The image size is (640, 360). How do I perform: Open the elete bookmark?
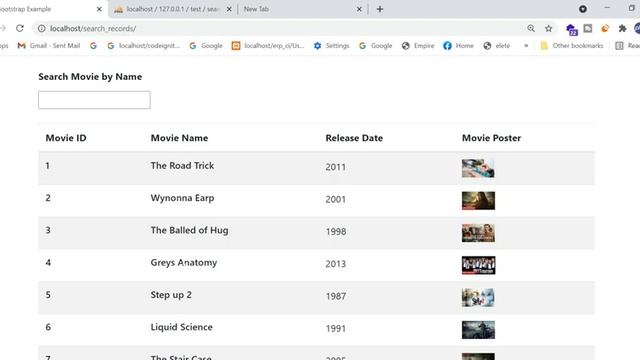497,46
